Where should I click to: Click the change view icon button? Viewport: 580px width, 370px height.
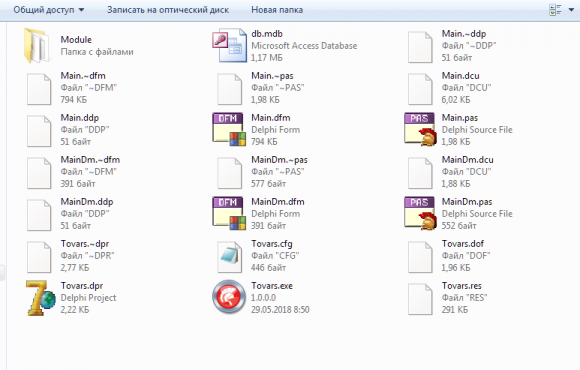click(x=556, y=10)
